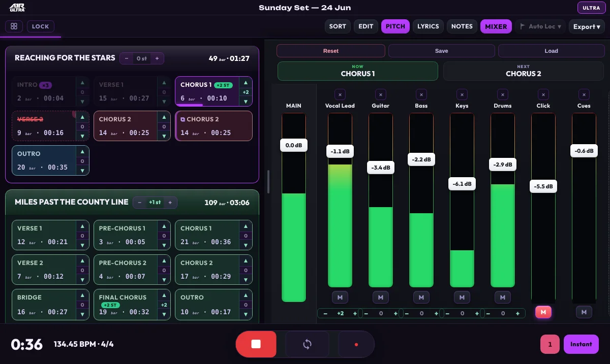Click minus on Vocal Lead pitch stepper
This screenshot has height=364, width=610.
tap(325, 314)
